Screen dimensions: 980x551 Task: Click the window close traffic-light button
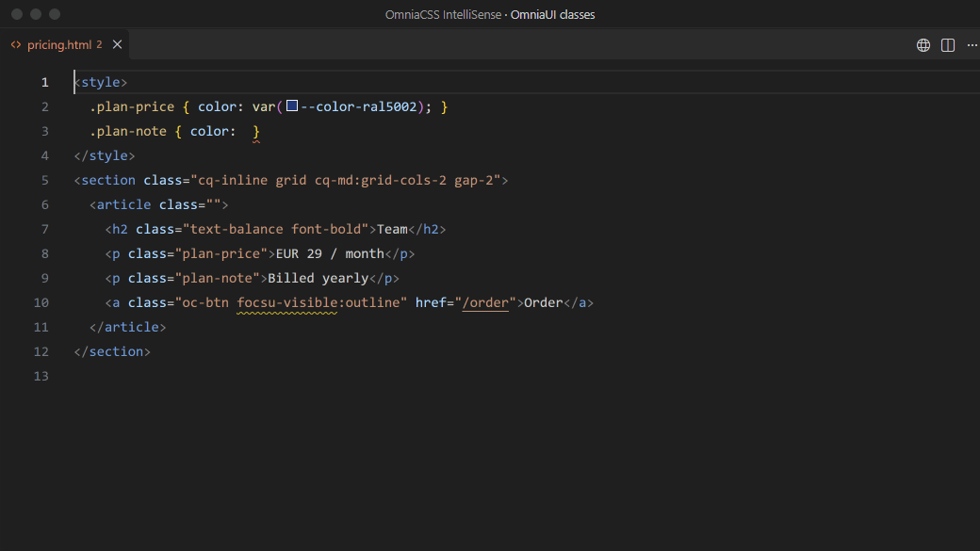tap(17, 14)
